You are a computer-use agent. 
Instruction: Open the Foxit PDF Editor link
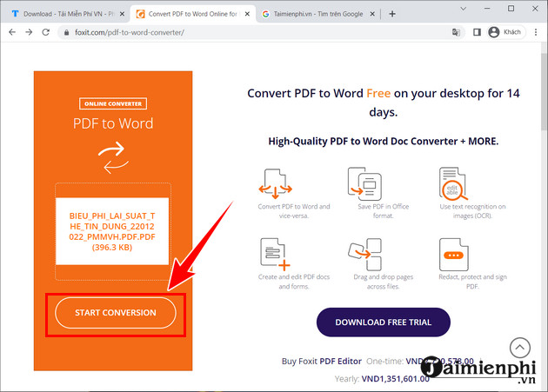[x=341, y=362]
